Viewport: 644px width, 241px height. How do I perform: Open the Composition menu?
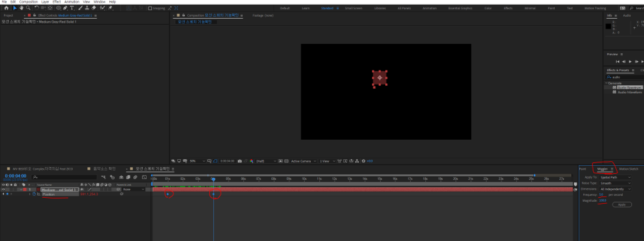tap(29, 1)
